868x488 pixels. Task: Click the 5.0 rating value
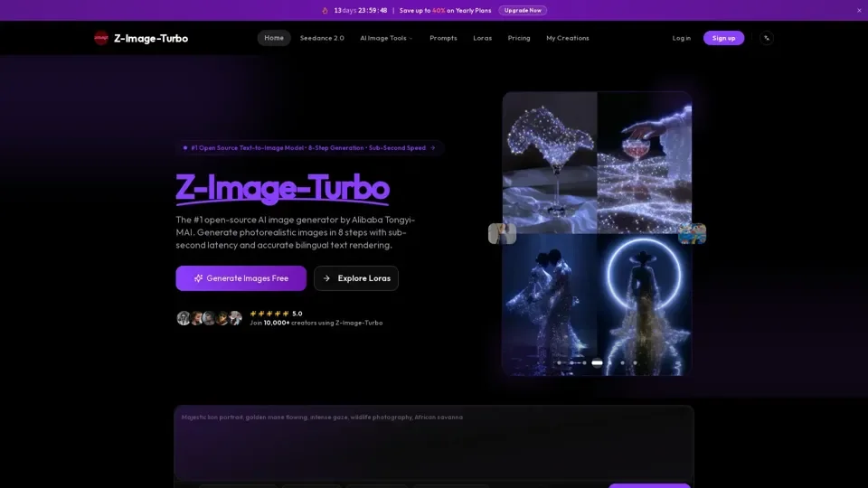pyautogui.click(x=297, y=314)
